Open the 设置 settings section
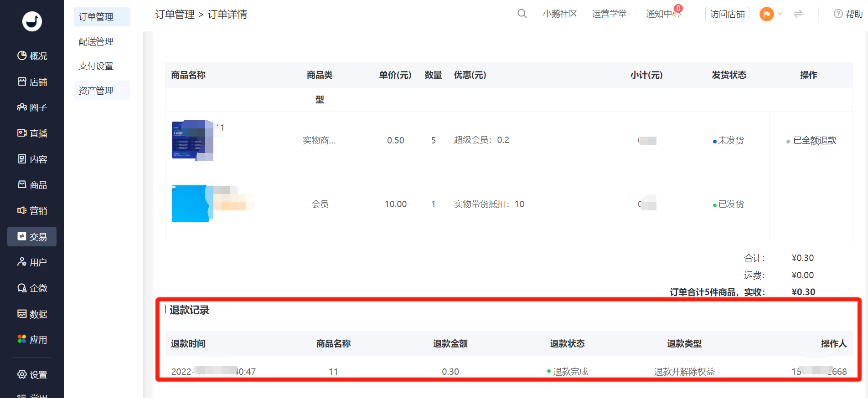The height and width of the screenshot is (398, 868). click(x=32, y=375)
